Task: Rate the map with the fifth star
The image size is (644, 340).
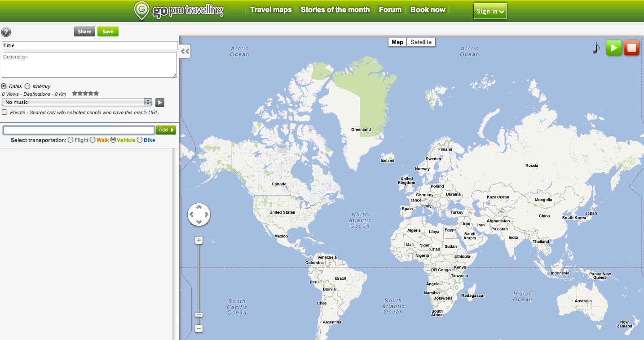Action: (96, 93)
